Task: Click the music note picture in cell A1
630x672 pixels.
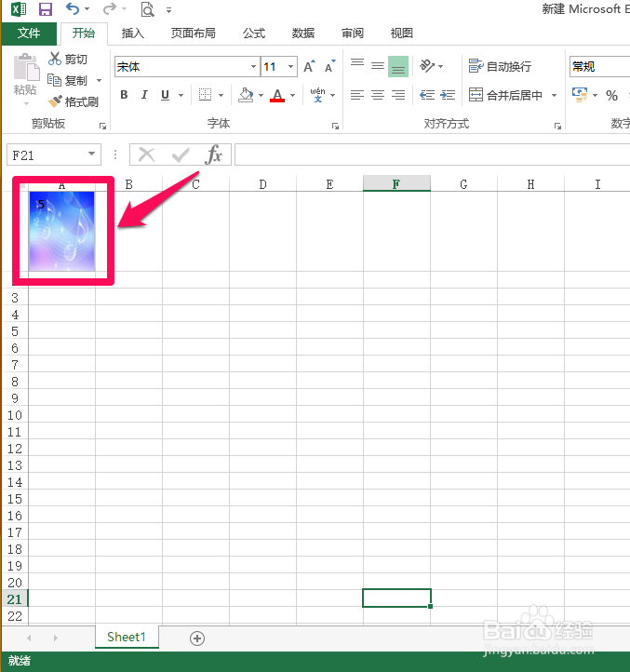Action: click(62, 232)
